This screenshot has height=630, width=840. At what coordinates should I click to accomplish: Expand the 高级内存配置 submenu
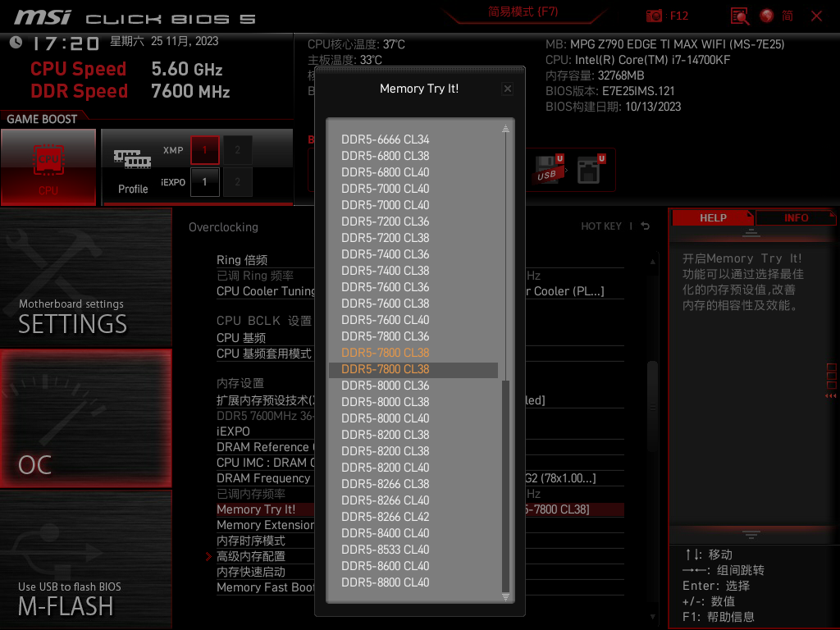[x=251, y=557]
